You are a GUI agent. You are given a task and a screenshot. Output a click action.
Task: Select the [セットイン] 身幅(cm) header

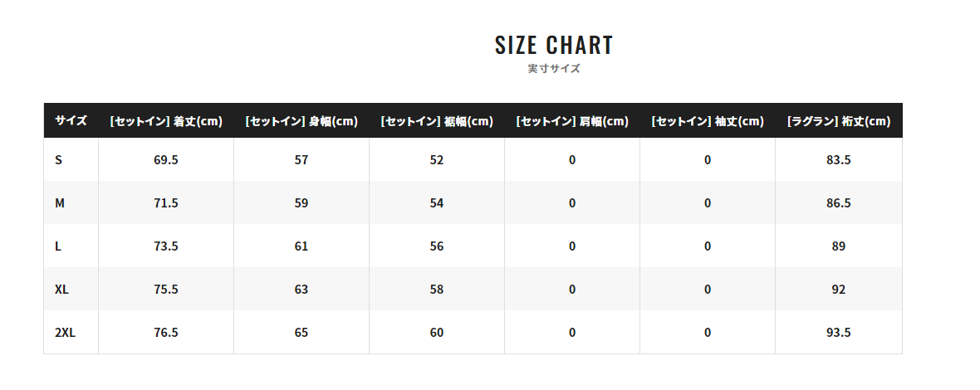pos(301,121)
